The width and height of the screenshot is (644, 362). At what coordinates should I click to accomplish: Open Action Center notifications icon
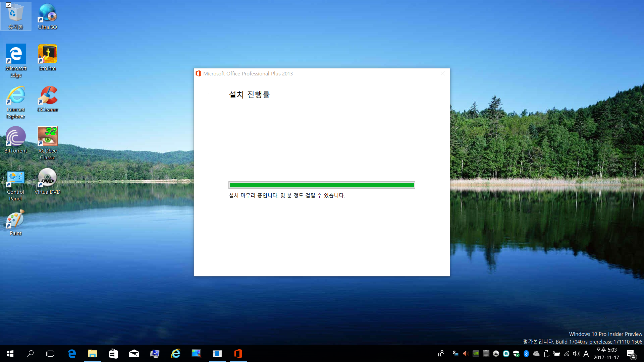coord(631,354)
